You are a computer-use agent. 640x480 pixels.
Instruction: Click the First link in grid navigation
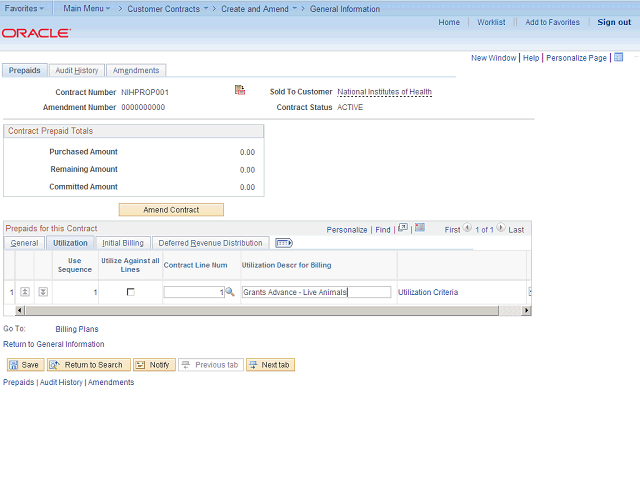click(x=452, y=230)
